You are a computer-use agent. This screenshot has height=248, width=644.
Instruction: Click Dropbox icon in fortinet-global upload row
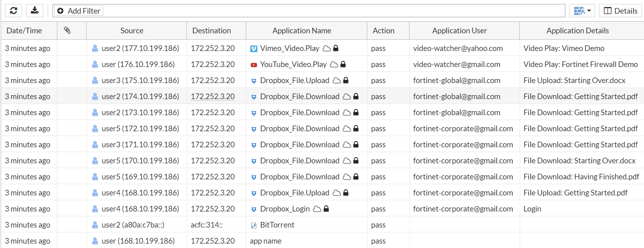(254, 81)
